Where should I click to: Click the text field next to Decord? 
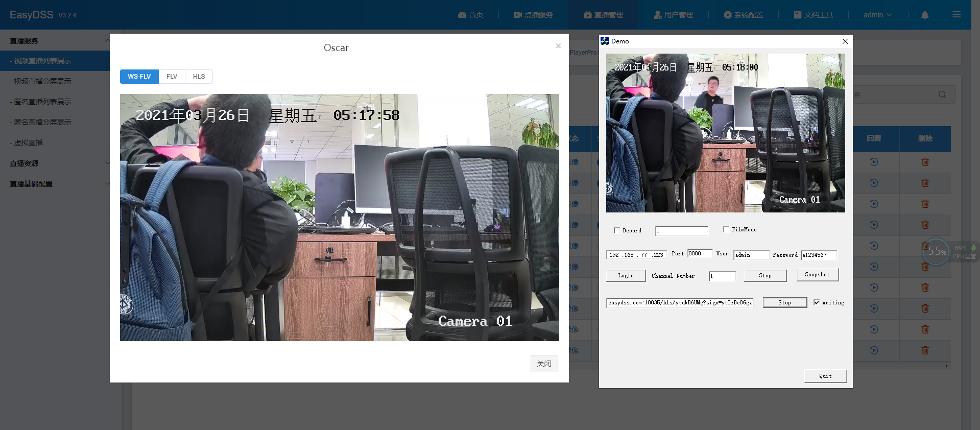click(682, 230)
